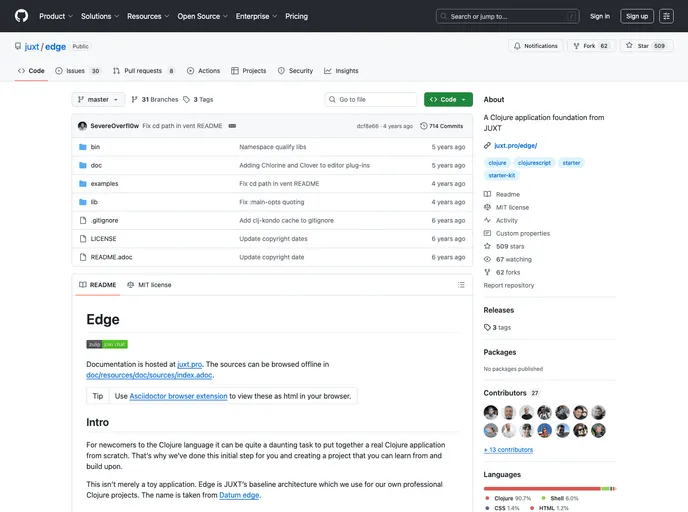Click the examples folder icon

point(82,184)
